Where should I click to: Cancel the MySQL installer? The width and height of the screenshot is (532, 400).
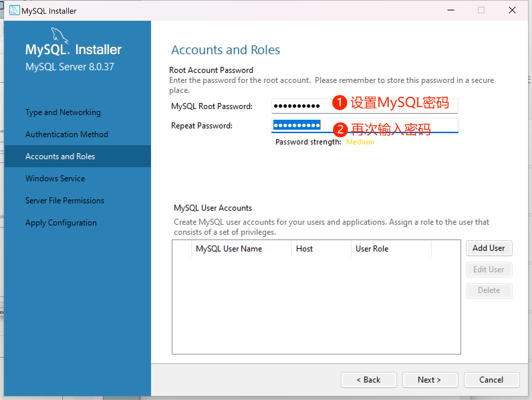tap(492, 380)
